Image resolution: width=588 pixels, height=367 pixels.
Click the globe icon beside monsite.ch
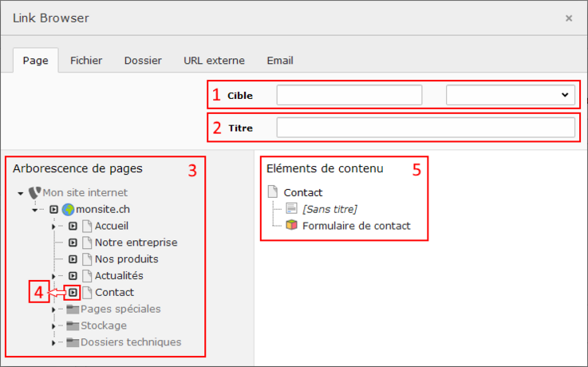pyautogui.click(x=68, y=210)
